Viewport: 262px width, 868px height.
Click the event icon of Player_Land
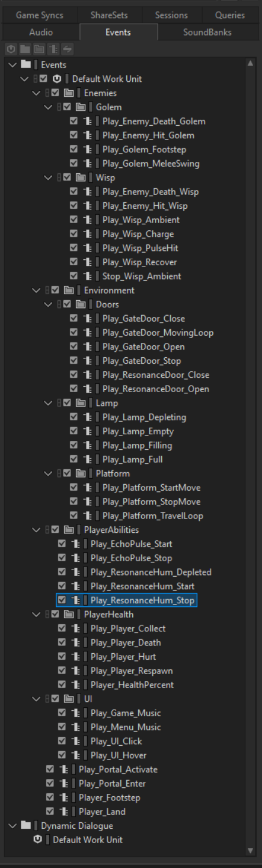tap(63, 812)
